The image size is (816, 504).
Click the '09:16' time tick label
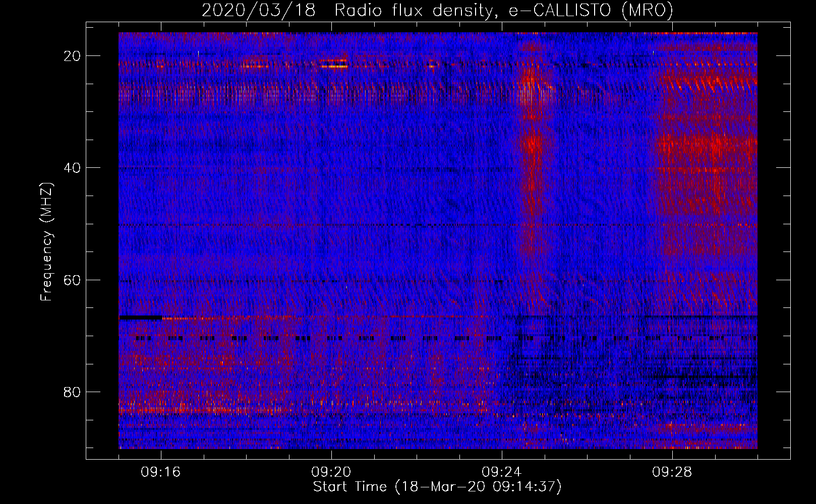161,472
